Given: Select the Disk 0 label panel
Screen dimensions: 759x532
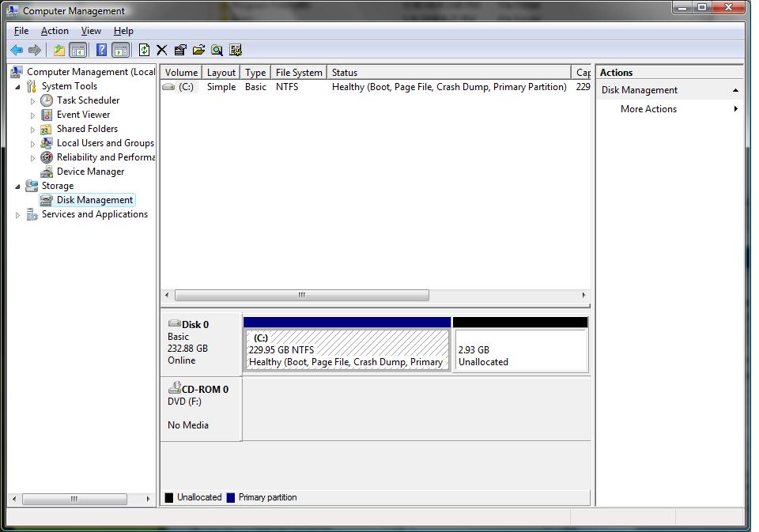Looking at the screenshot, I should 201,343.
